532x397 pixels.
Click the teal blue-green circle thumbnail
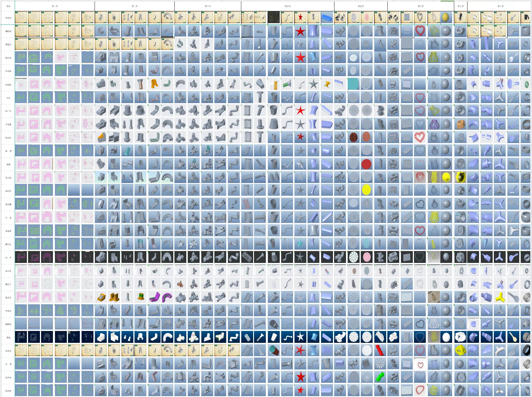click(x=353, y=84)
